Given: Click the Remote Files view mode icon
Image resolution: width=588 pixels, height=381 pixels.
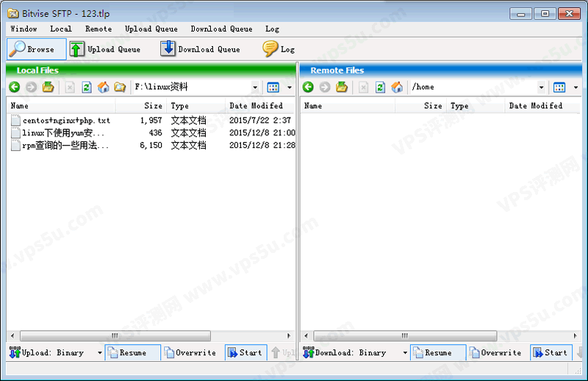Looking at the screenshot, I should click(x=559, y=88).
